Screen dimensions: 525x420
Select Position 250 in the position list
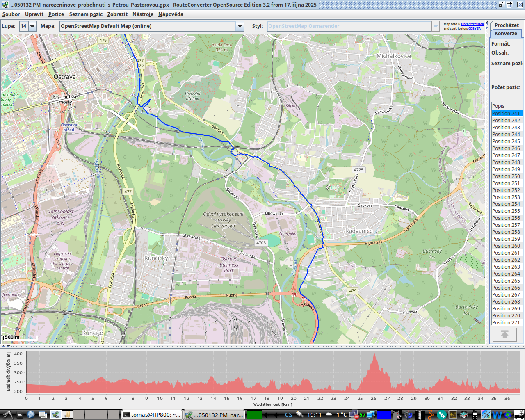[506, 176]
